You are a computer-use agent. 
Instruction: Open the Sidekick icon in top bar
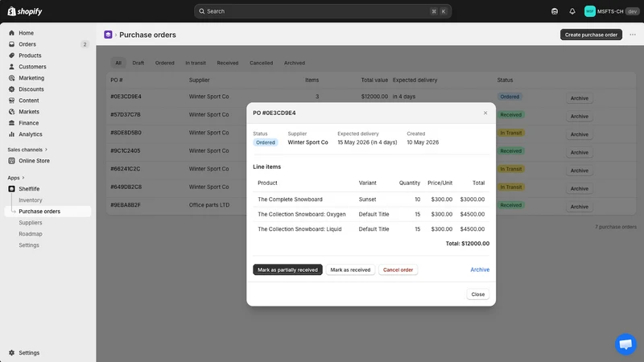(555, 11)
